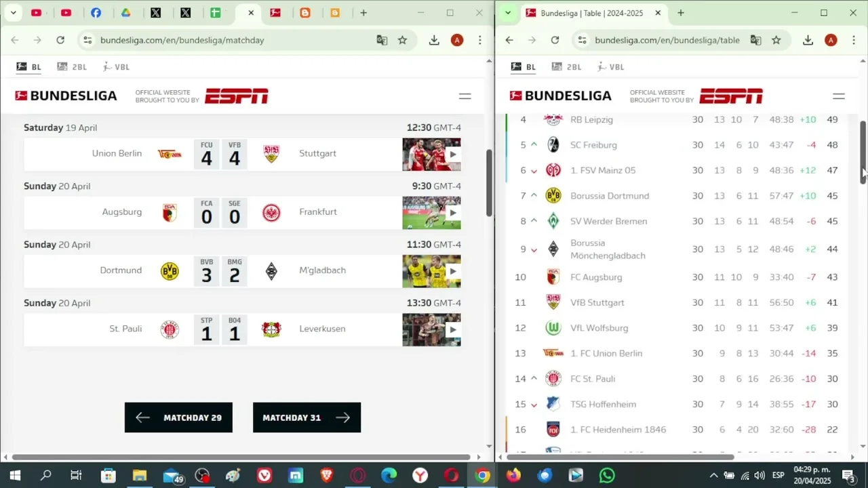Open WhatsApp from the taskbar

607,475
